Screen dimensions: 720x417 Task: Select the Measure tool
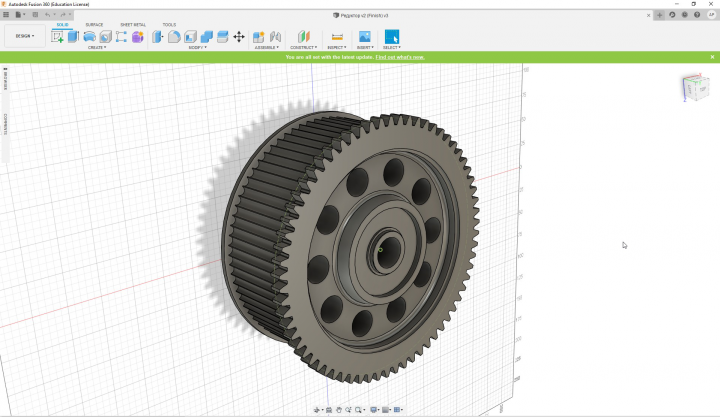point(337,37)
